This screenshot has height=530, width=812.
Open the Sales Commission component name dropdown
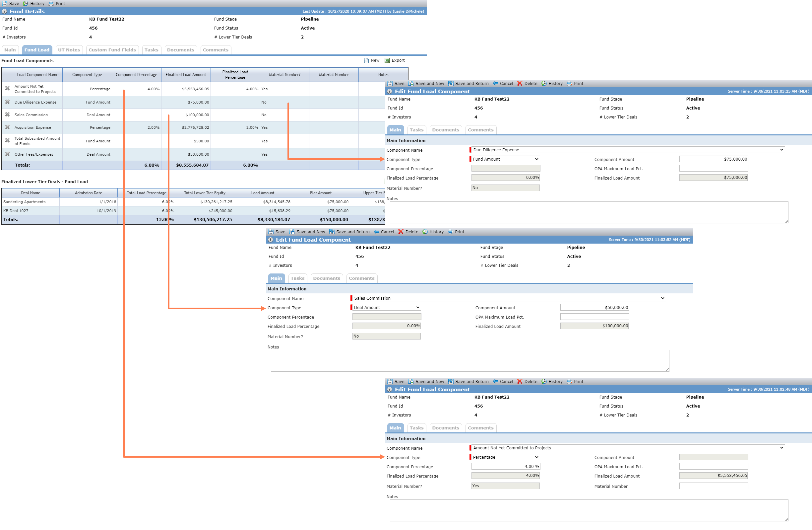(x=509, y=298)
